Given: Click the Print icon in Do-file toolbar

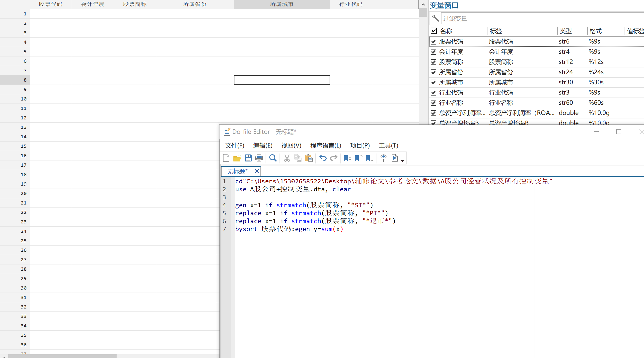Looking at the screenshot, I should click(x=259, y=158).
